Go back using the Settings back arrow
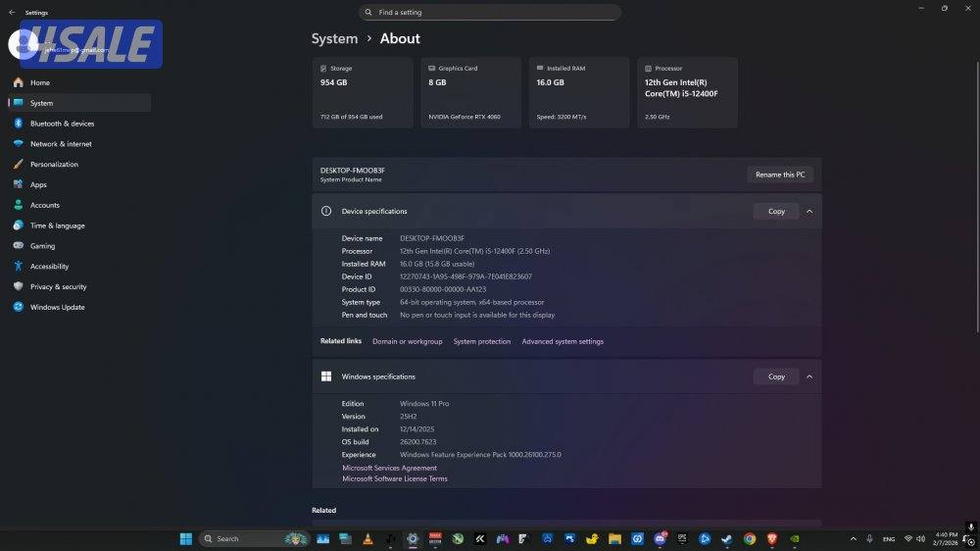This screenshot has height=551, width=980. pyautogui.click(x=12, y=13)
